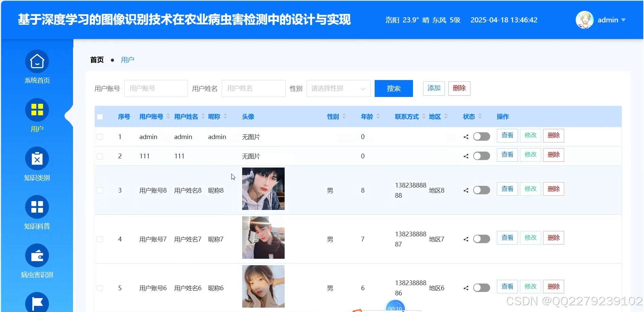Tick checkbox for row 1 admin
The width and height of the screenshot is (644, 312).
point(100,137)
